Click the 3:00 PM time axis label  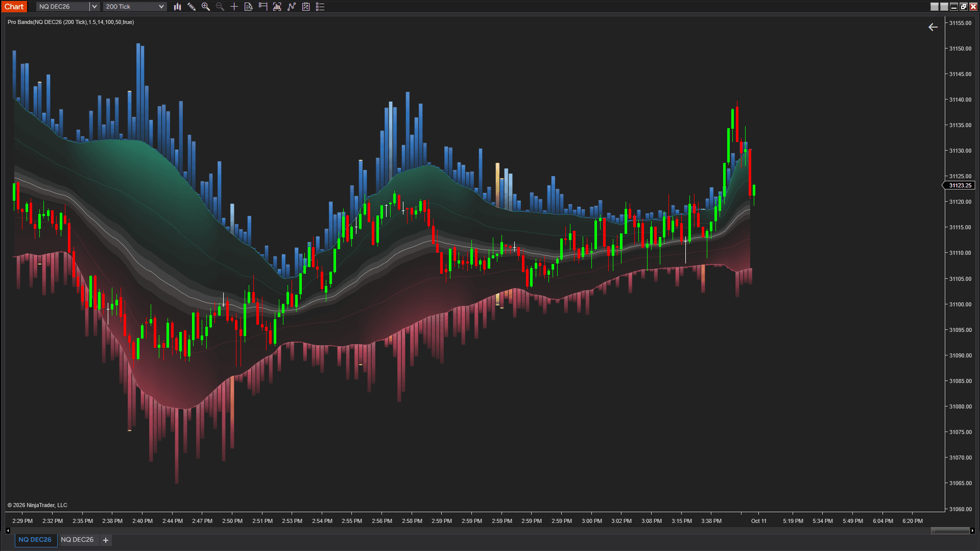[592, 521]
